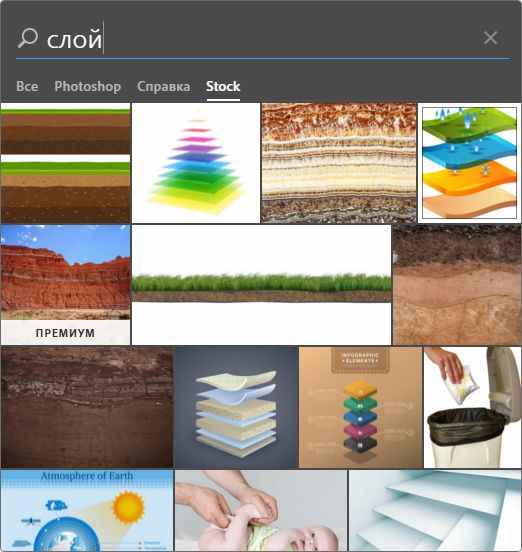Open the flat soil layers illustration thumbnail
Screen dimensions: 522x552
pos(65,163)
